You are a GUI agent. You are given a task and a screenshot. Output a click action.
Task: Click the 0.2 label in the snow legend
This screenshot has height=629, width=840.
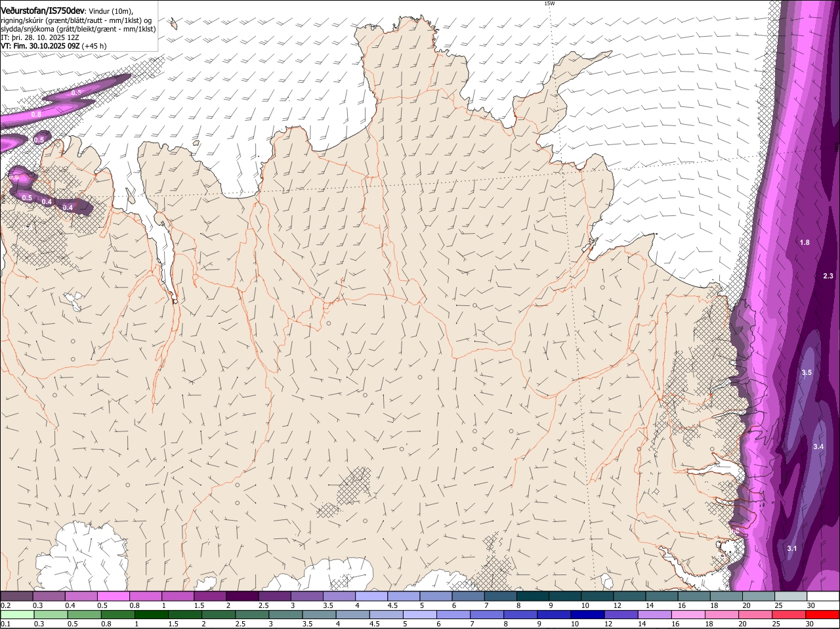[5, 605]
